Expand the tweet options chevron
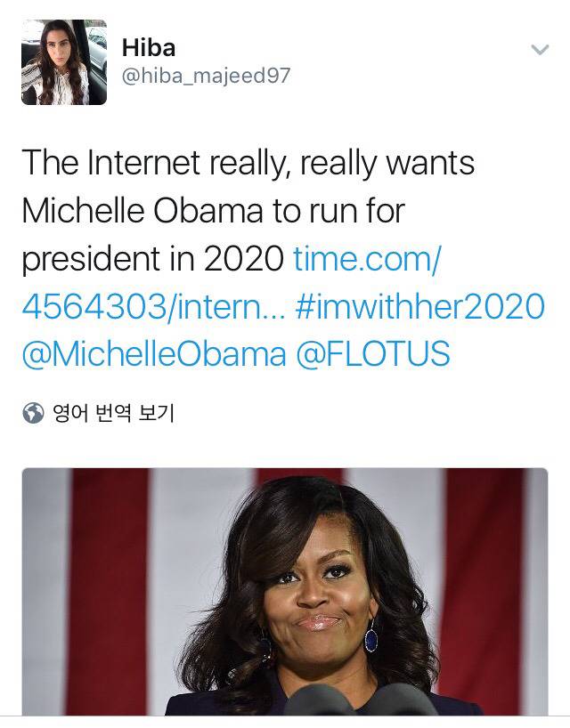 (x=539, y=50)
